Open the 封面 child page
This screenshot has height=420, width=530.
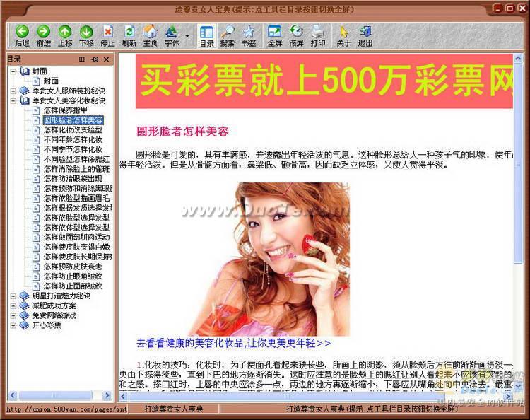pos(51,81)
